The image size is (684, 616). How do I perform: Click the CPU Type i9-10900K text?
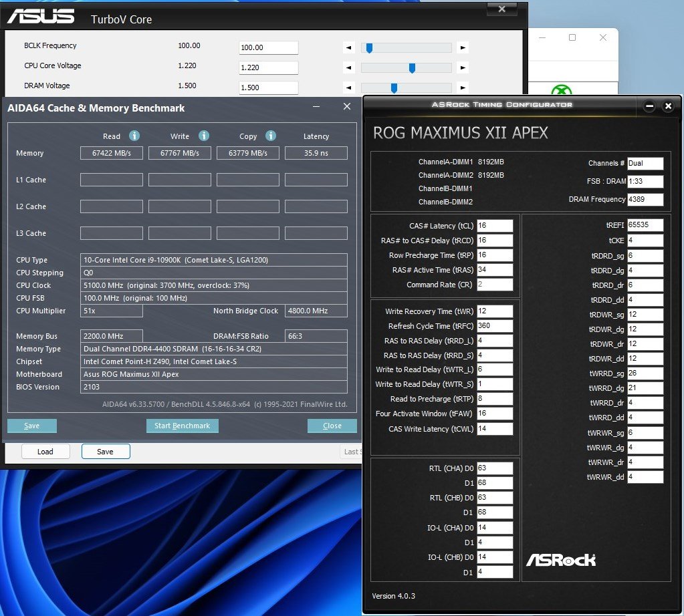[x=176, y=260]
